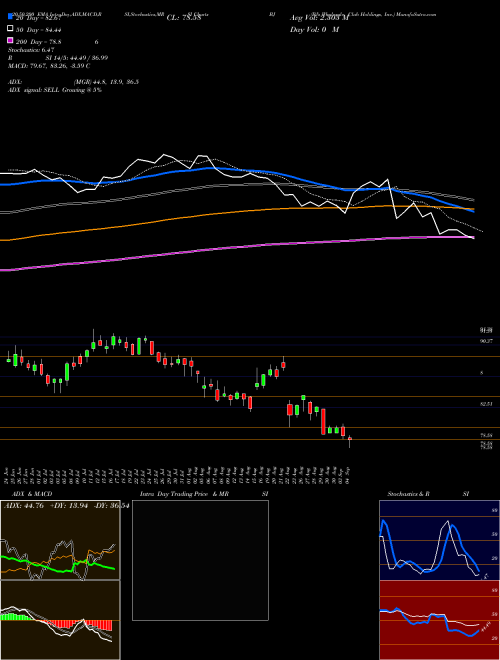
Task: Click the ADX indicator sub-chart
Action: [60, 540]
